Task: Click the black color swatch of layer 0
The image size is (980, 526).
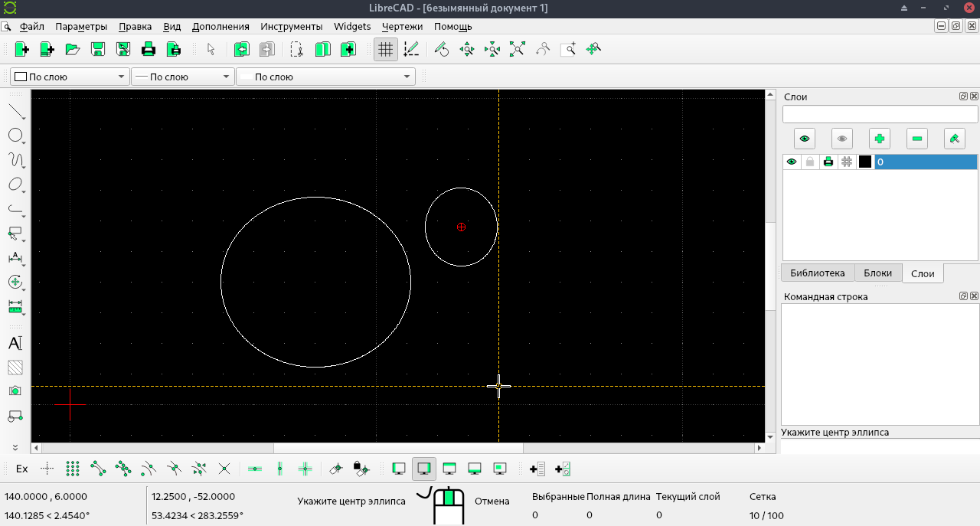Action: pos(865,162)
